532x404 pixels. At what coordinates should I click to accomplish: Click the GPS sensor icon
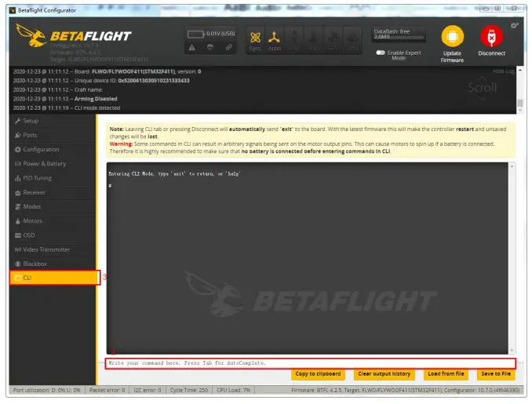pyautogui.click(x=333, y=38)
